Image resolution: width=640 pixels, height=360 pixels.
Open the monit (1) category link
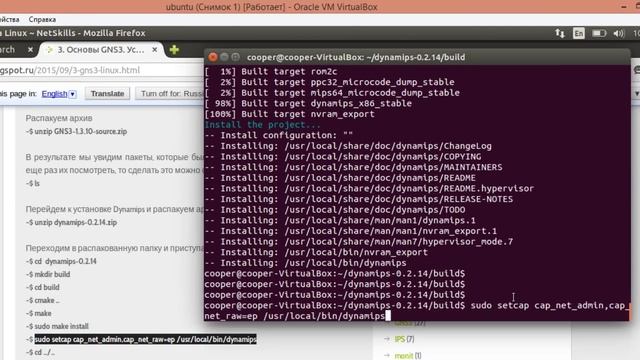[x=408, y=356]
